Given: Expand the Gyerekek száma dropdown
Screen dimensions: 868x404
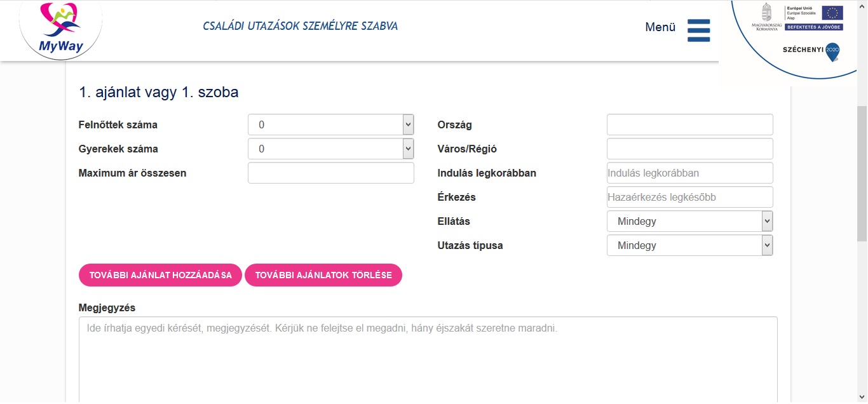Looking at the screenshot, I should (x=330, y=149).
